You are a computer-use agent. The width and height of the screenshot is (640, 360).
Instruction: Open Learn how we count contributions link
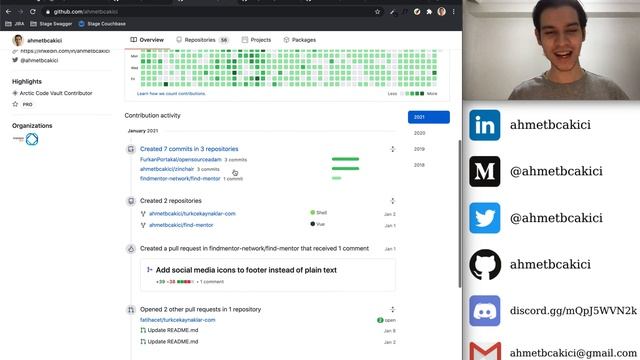[171, 94]
